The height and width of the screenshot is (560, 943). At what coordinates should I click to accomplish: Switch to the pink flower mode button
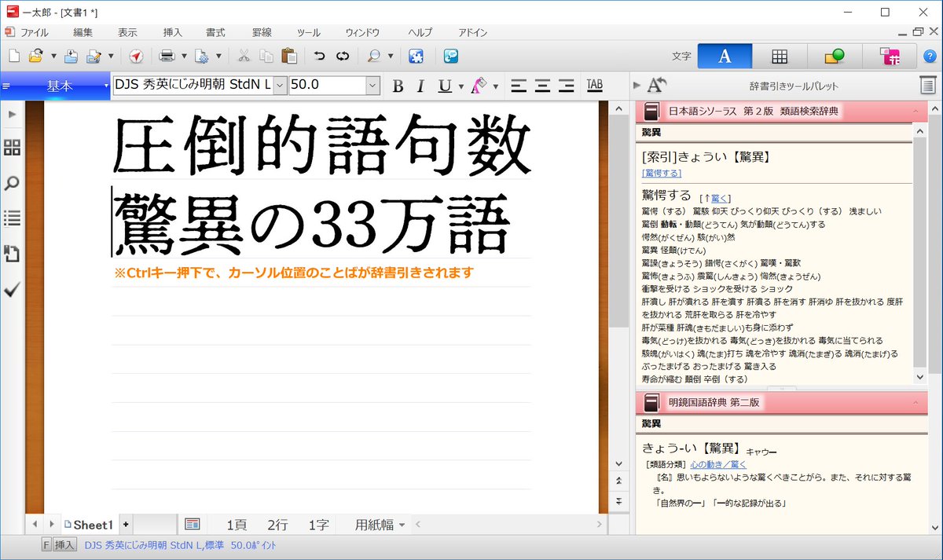890,56
